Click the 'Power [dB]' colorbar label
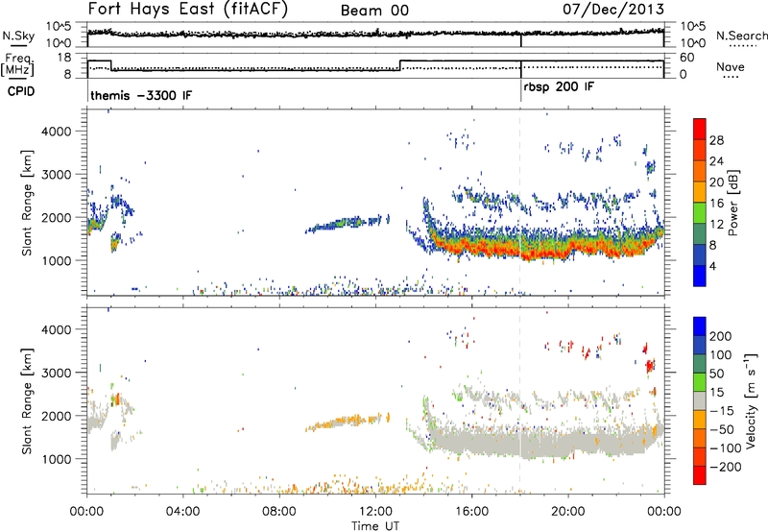This screenshot has height=532, width=768. tap(732, 203)
